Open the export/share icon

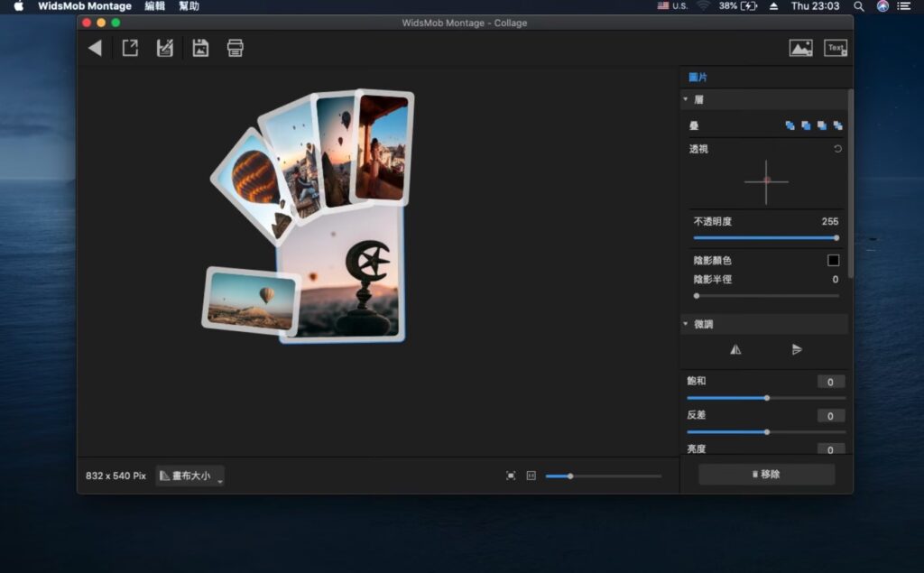pos(130,47)
